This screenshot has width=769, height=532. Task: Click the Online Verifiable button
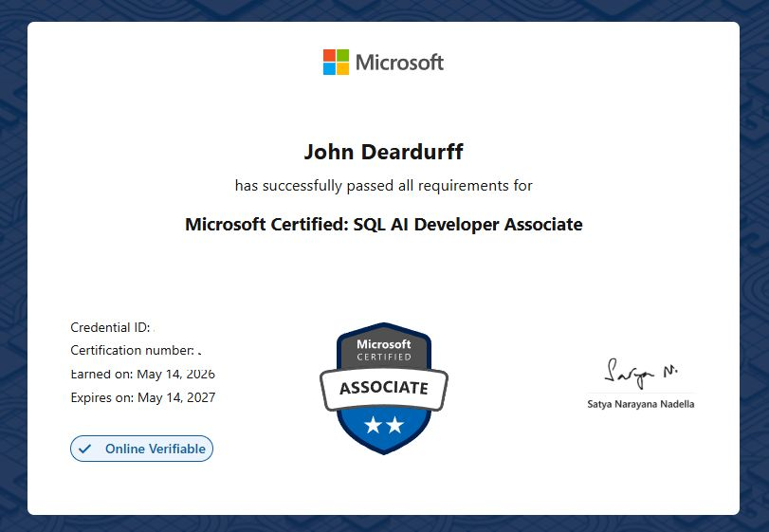point(141,449)
